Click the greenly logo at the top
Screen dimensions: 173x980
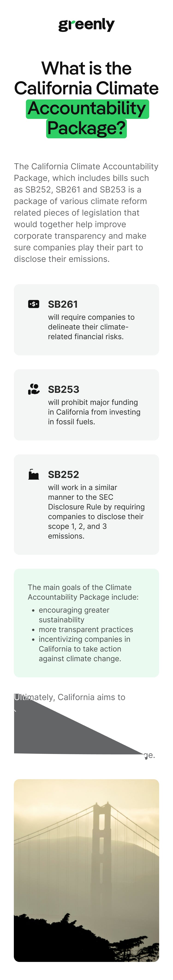pos(86,25)
